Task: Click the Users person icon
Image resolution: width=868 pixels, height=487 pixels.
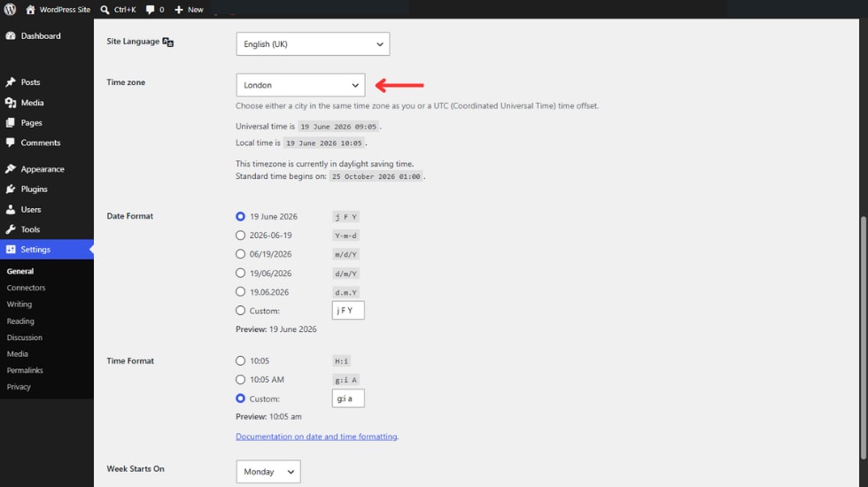Action: [x=11, y=209]
